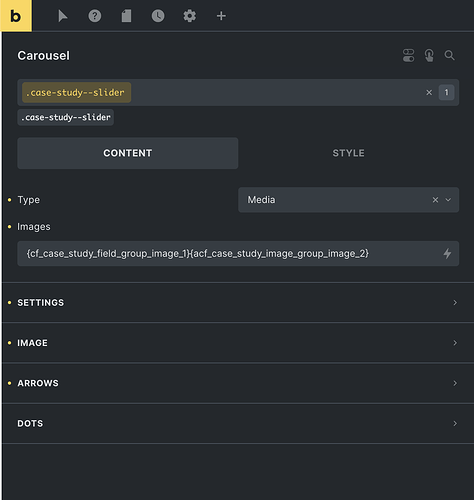474x500 pixels.
Task: Open the Type dropdown showing Media
Action: tap(348, 200)
